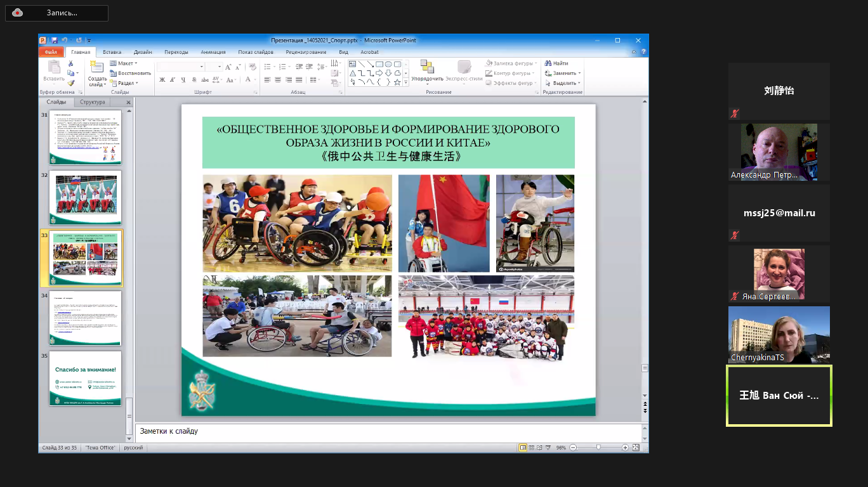Switch to the Рецензирование (Review) tab

coord(306,52)
